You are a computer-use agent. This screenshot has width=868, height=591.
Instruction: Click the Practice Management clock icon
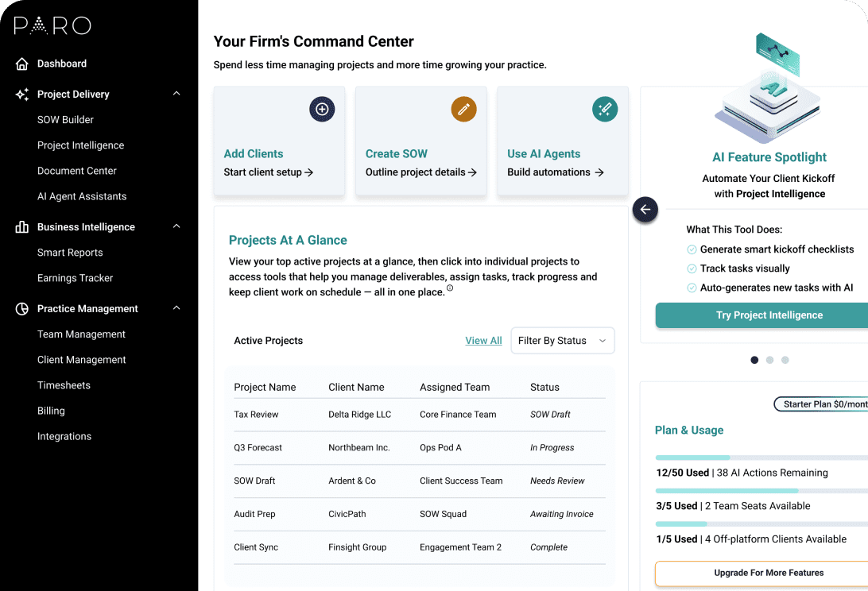point(20,308)
